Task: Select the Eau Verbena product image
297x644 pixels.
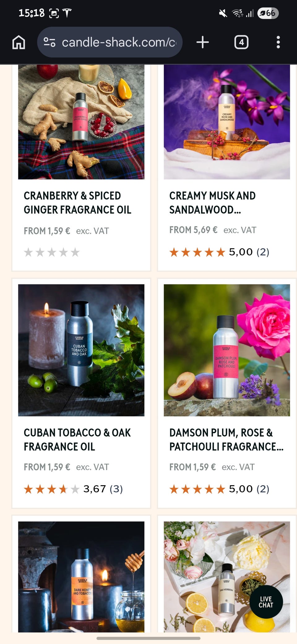Action: click(227, 577)
